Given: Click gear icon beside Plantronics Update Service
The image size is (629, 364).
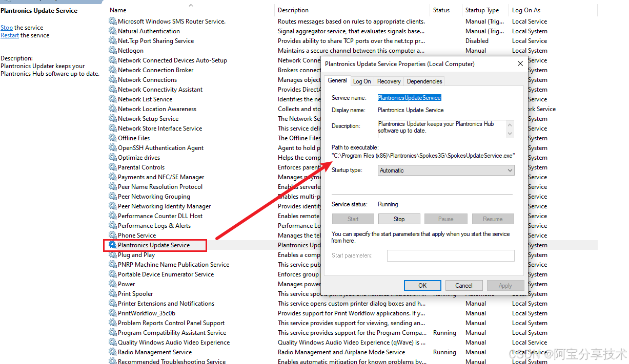Looking at the screenshot, I should [113, 245].
